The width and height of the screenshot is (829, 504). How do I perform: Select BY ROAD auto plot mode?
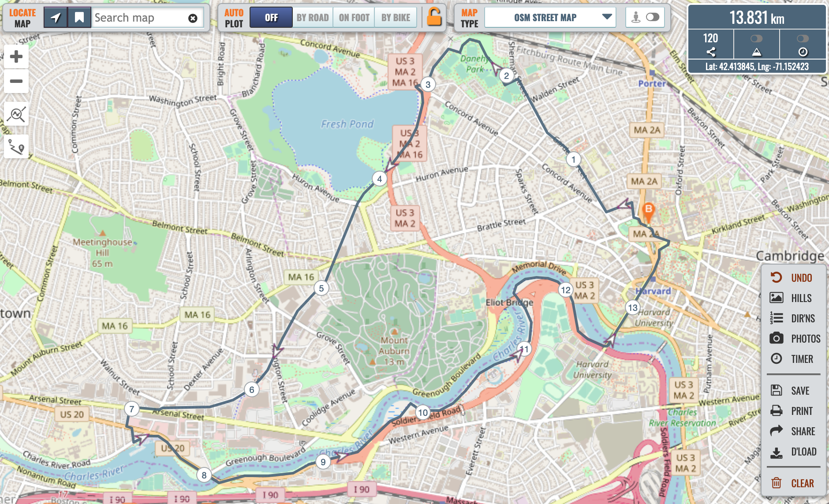[312, 18]
